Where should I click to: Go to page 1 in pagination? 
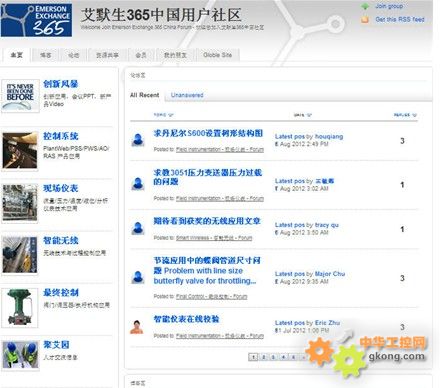point(253,357)
